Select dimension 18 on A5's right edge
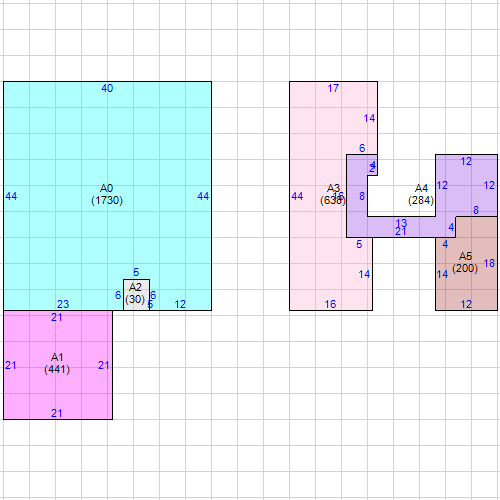 click(x=489, y=263)
